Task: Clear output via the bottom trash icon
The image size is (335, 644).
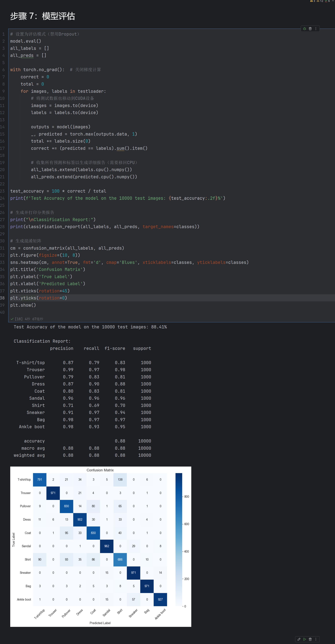Action: tap(310, 639)
